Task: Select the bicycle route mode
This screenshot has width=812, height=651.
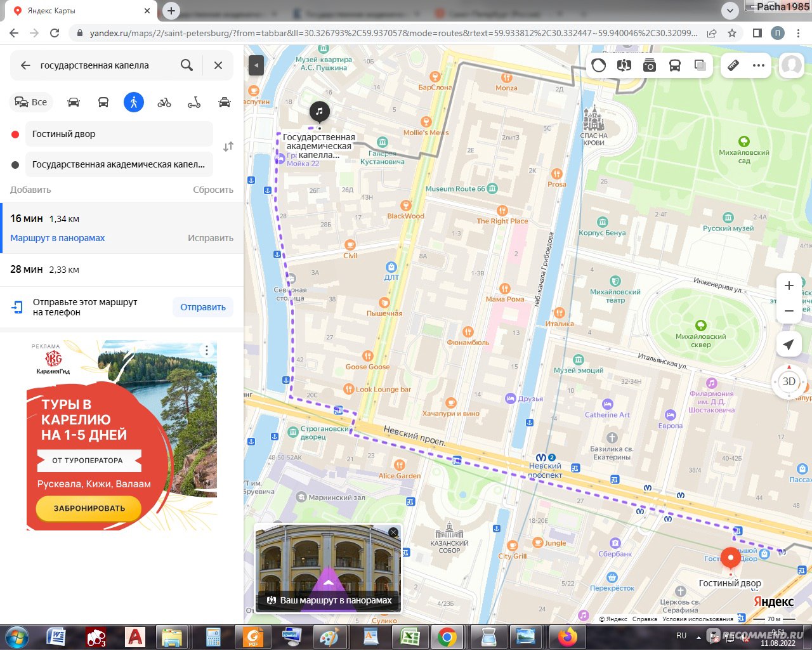Action: point(164,102)
